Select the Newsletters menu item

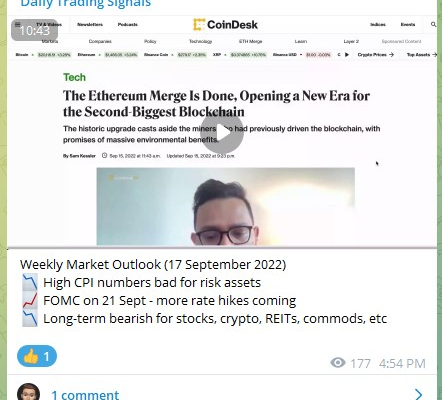[90, 24]
